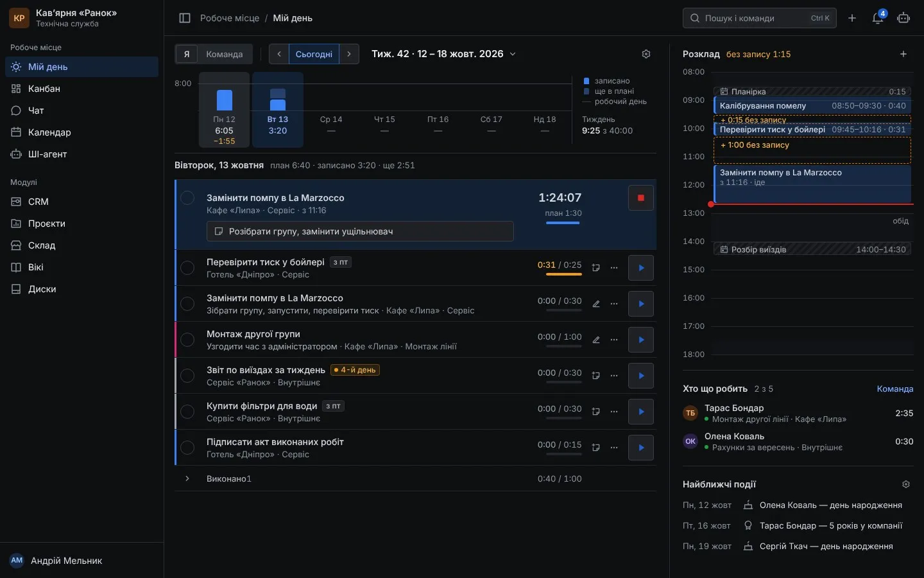Check off Купити фільтри для води
Image resolution: width=924 pixels, height=578 pixels.
pos(187,412)
